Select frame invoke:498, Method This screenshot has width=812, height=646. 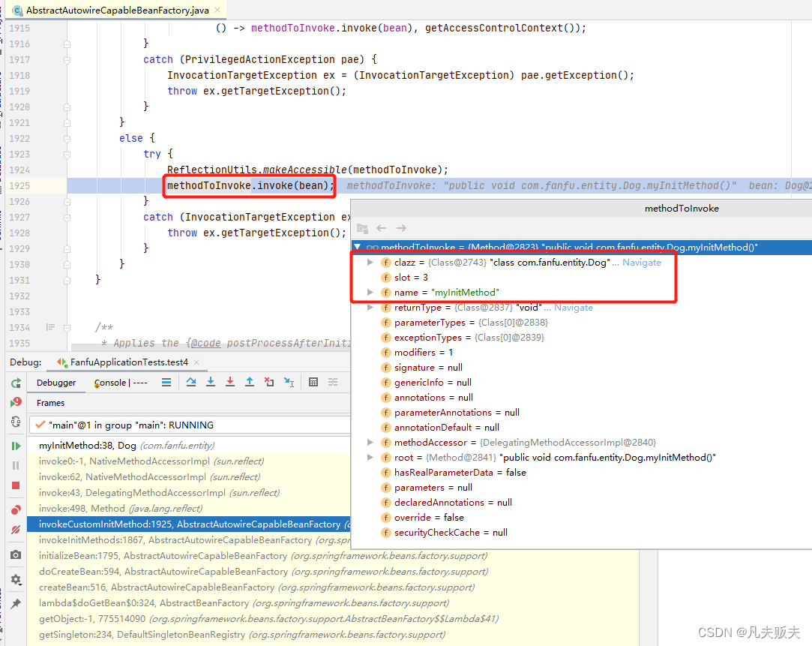click(x=189, y=508)
